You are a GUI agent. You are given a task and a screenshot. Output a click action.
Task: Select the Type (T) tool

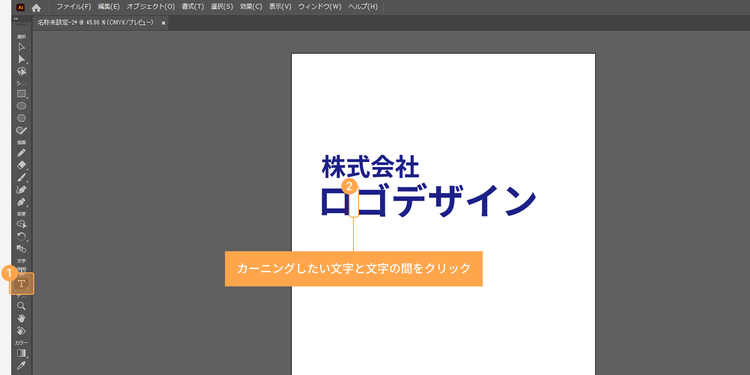[21, 284]
